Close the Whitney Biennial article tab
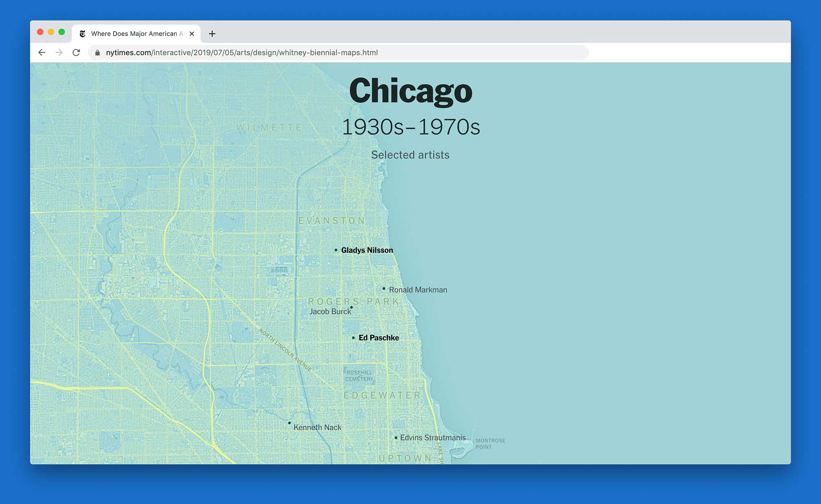Screen dimensions: 821x504 [x=192, y=34]
